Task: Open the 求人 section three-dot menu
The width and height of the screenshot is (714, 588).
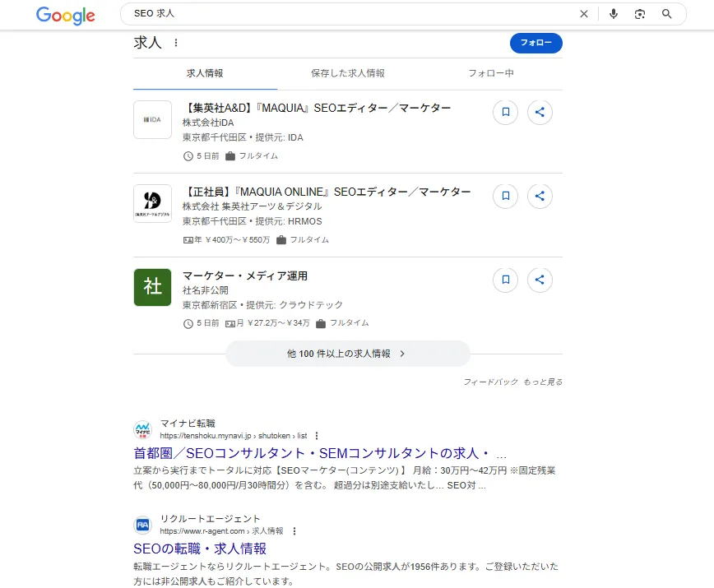Action: (176, 43)
